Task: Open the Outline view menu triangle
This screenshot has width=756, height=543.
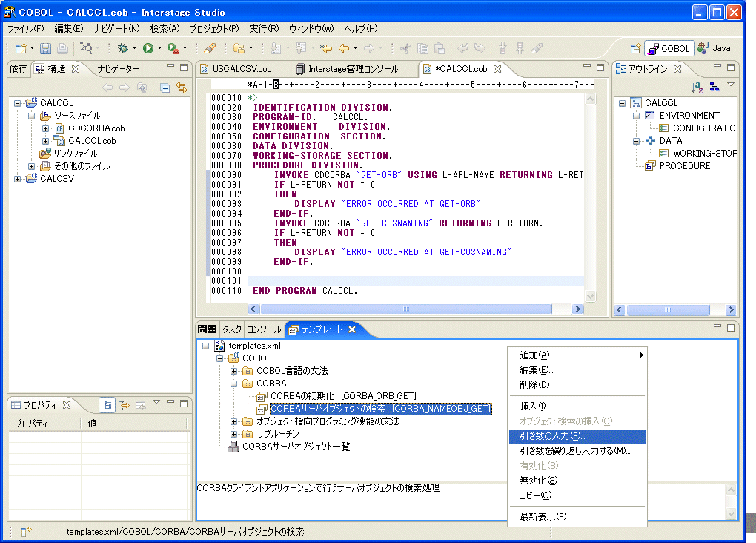Action: pyautogui.click(x=731, y=85)
